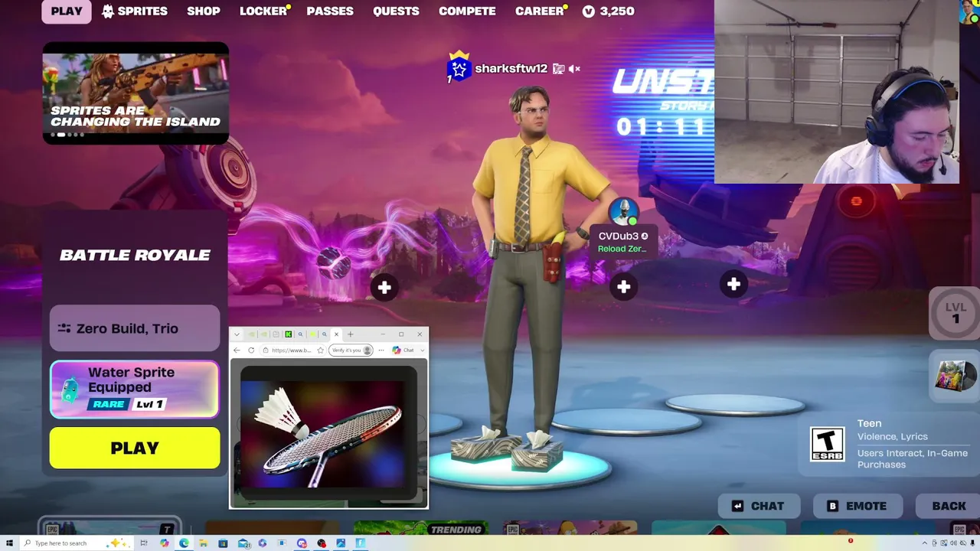Open the Water Sprite Equipped card

click(135, 390)
